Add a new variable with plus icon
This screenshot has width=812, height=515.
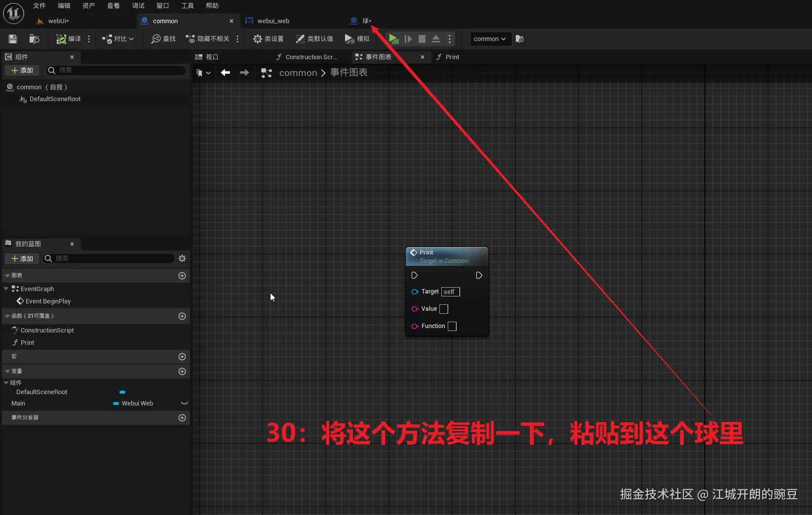point(182,371)
